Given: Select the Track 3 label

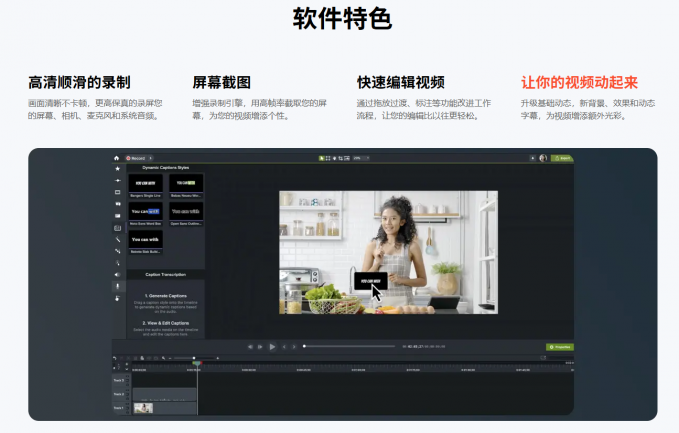Looking at the screenshot, I should coord(118,380).
